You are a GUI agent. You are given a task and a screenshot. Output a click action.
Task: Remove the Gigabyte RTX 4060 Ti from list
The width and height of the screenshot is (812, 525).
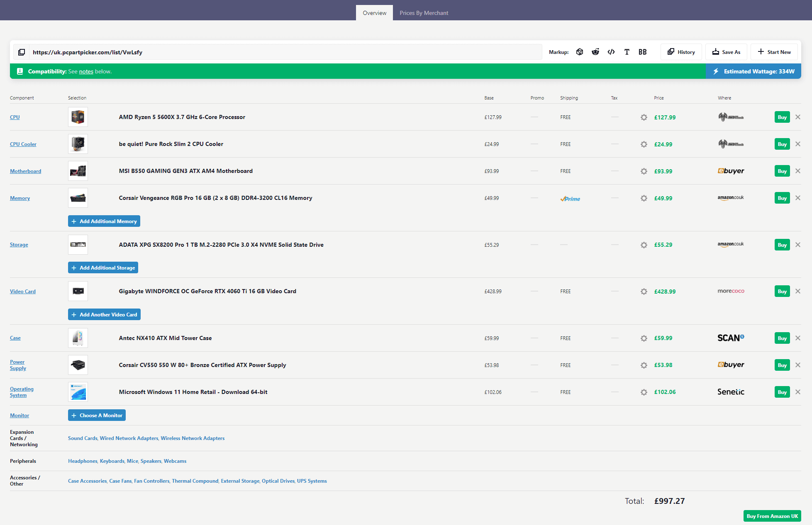(x=798, y=291)
